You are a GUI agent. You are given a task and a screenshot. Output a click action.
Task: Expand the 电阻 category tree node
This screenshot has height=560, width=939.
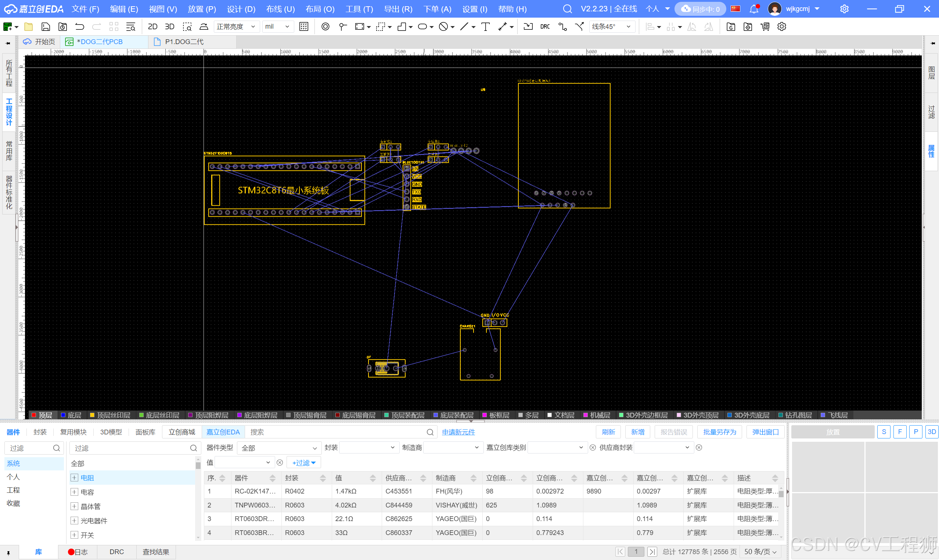[x=74, y=478]
